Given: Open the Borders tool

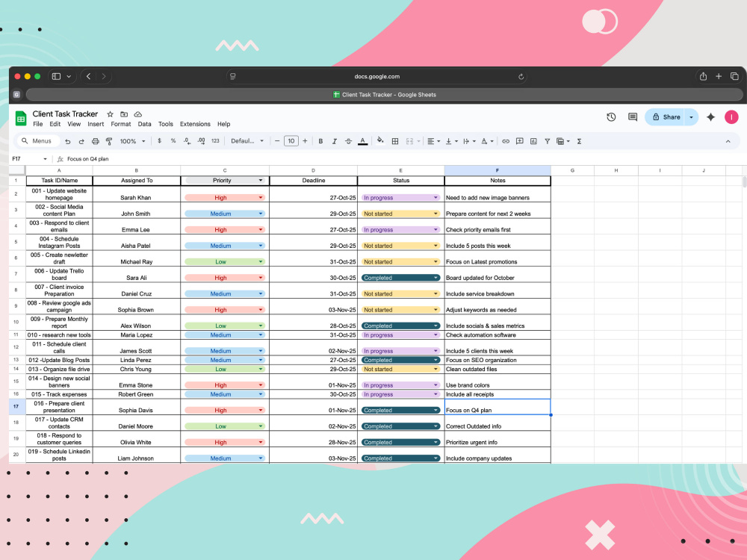Looking at the screenshot, I should click(395, 141).
